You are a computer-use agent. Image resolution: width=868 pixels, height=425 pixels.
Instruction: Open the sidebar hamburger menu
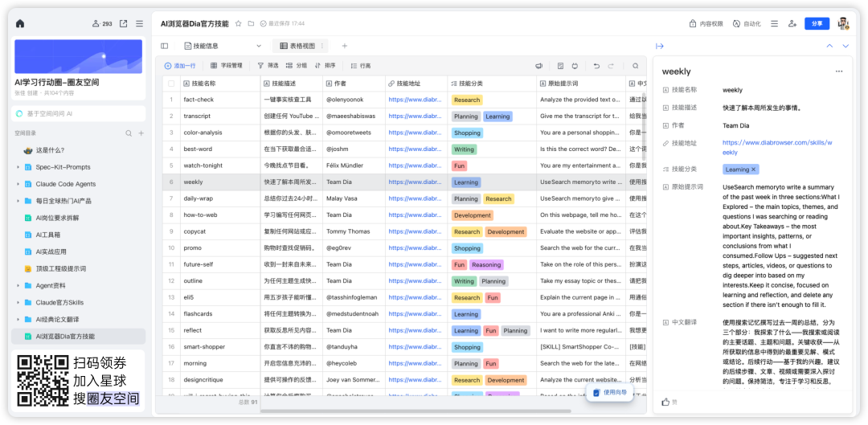click(x=140, y=24)
